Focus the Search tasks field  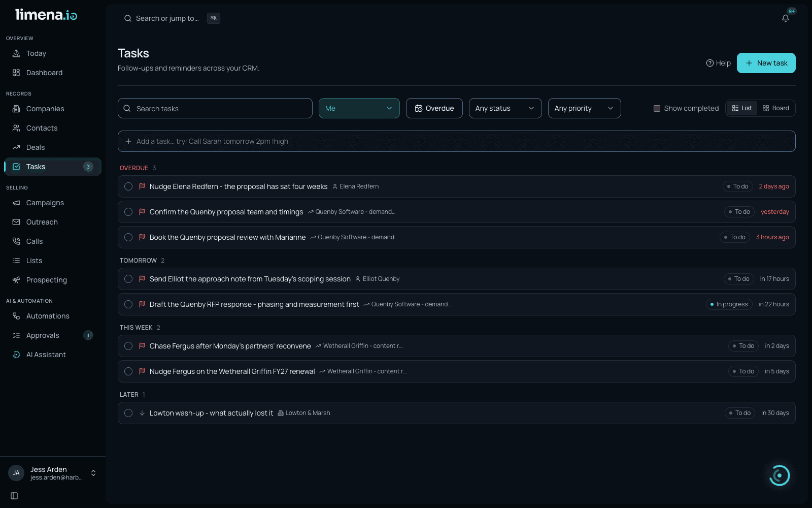coord(215,108)
